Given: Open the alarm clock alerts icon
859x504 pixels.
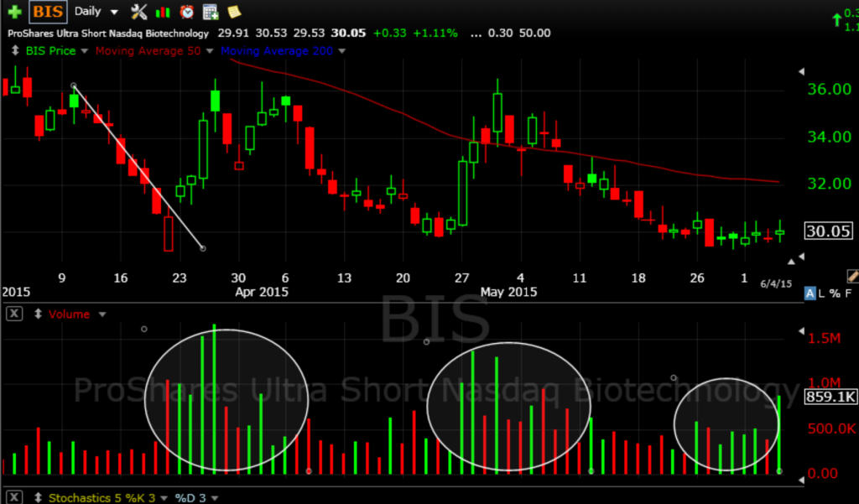Looking at the screenshot, I should [187, 12].
